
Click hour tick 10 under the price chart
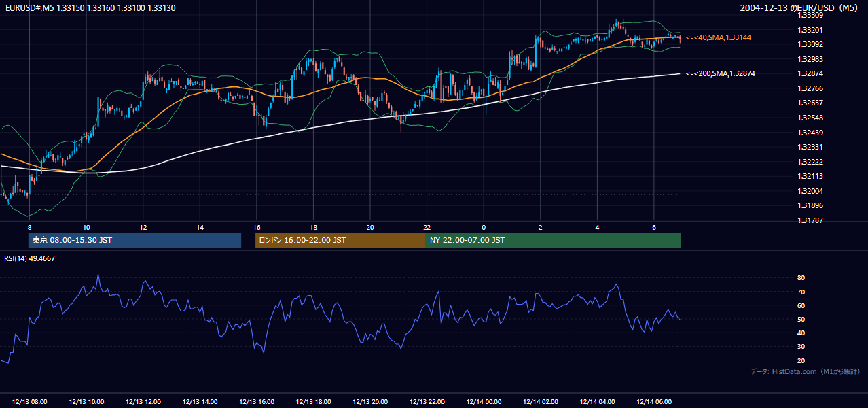pos(86,227)
